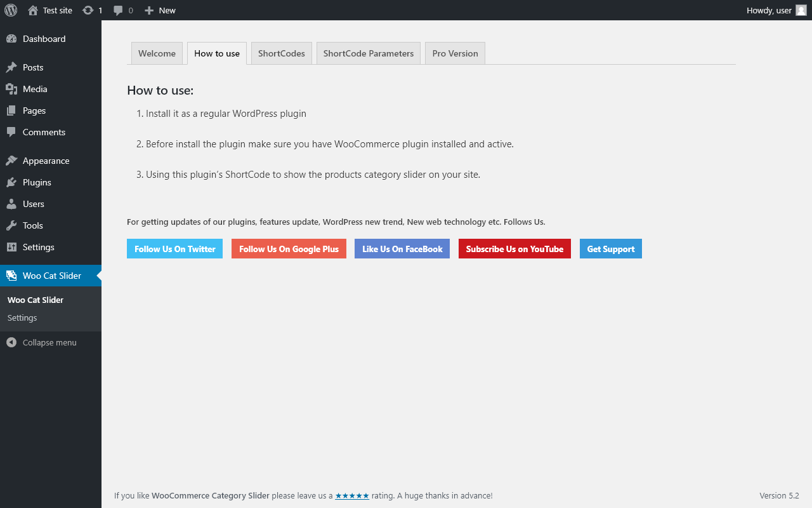812x508 pixels.
Task: Click the How to use: heading
Action: coord(160,90)
